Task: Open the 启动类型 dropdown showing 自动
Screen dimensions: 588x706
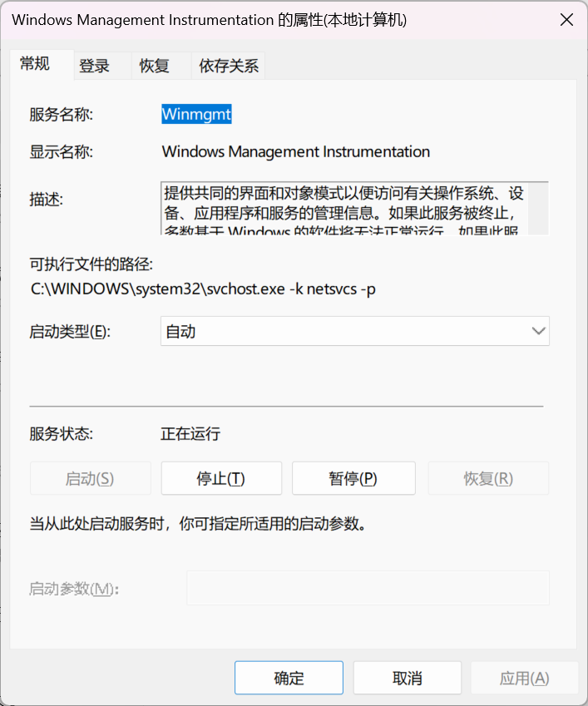Action: click(355, 332)
